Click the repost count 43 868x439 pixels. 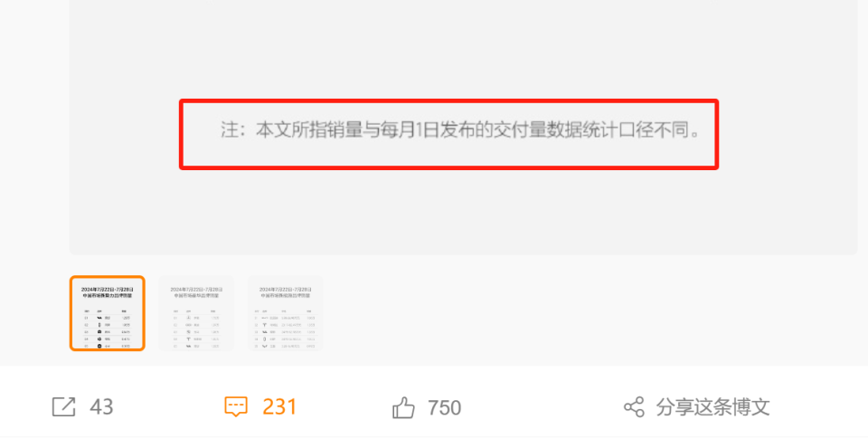click(x=101, y=407)
